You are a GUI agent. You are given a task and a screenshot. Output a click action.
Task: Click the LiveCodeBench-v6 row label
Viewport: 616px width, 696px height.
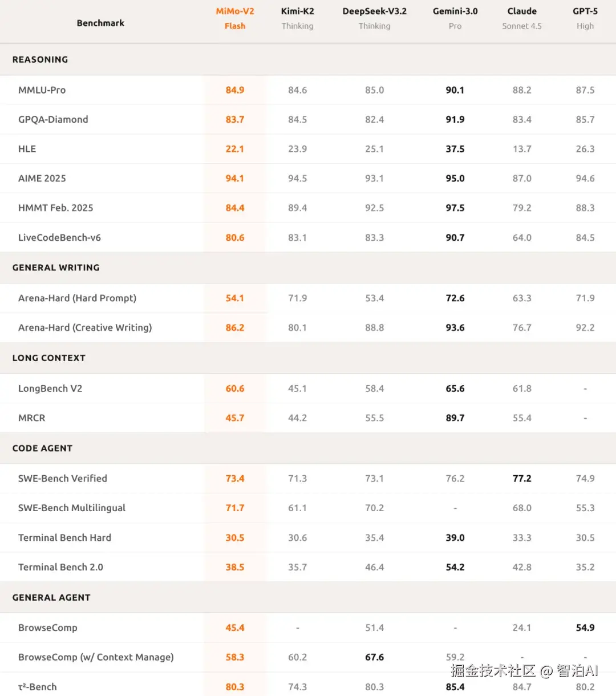tap(59, 237)
